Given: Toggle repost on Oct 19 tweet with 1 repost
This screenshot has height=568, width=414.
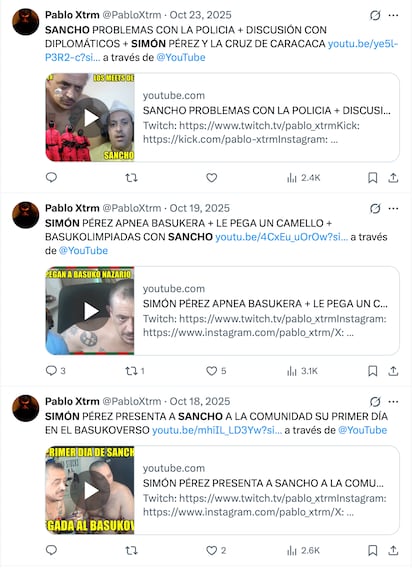Looking at the screenshot, I should (135, 371).
